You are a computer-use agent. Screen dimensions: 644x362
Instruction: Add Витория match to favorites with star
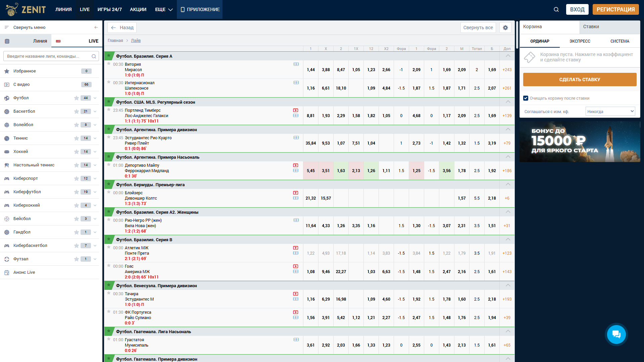pos(109,64)
